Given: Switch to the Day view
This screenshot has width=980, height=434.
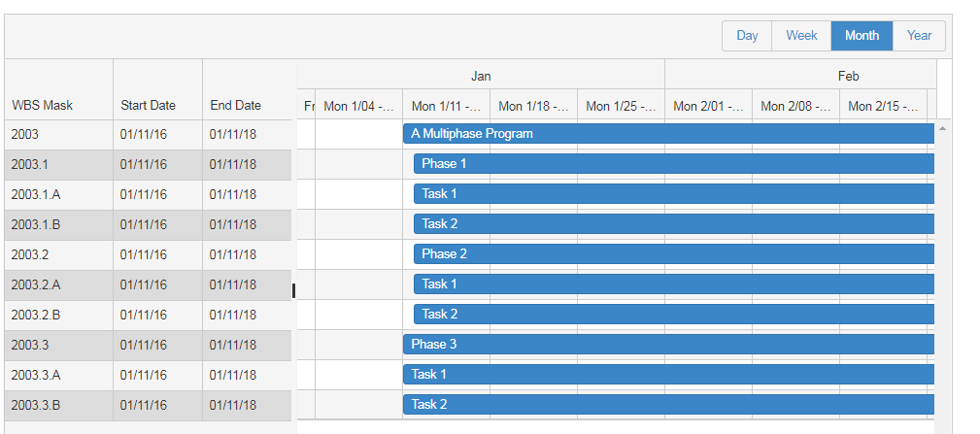Looking at the screenshot, I should [x=747, y=36].
